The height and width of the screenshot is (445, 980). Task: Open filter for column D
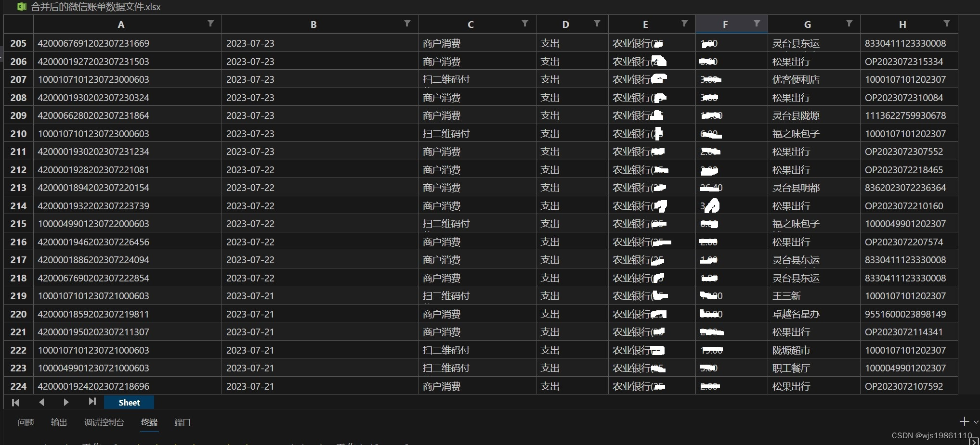(x=597, y=24)
